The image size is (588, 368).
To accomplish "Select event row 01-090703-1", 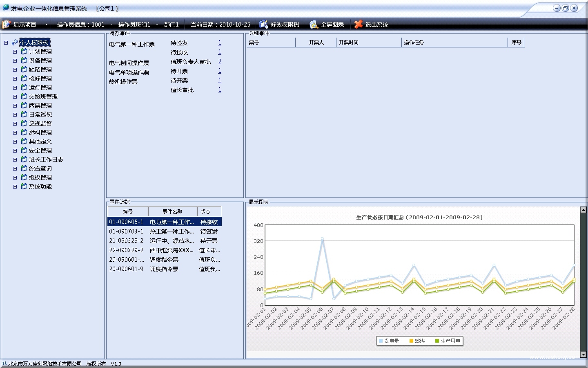I will (x=165, y=231).
